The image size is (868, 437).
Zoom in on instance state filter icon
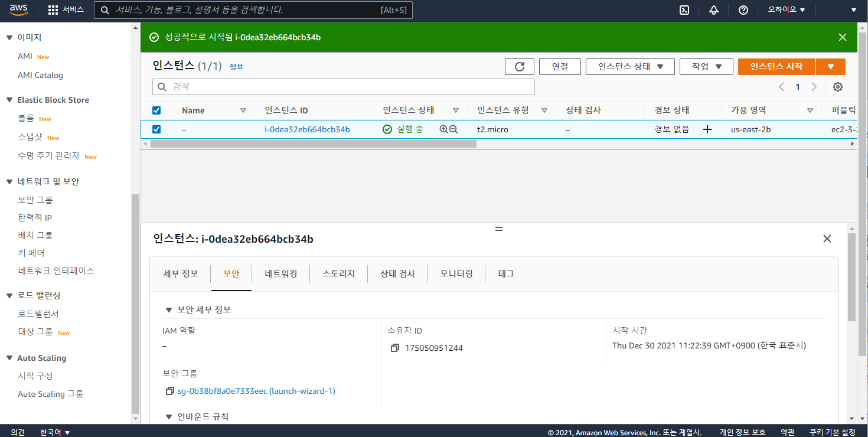tap(443, 129)
